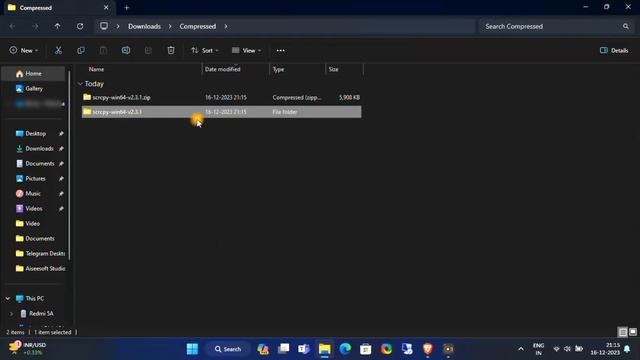
Task: Open pinned Documents in quick access
Action: [x=40, y=164]
